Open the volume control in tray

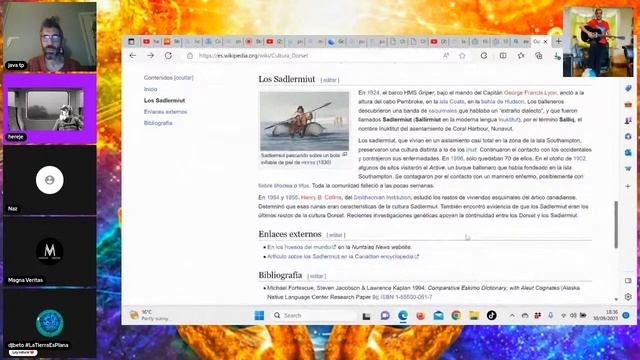[573, 316]
